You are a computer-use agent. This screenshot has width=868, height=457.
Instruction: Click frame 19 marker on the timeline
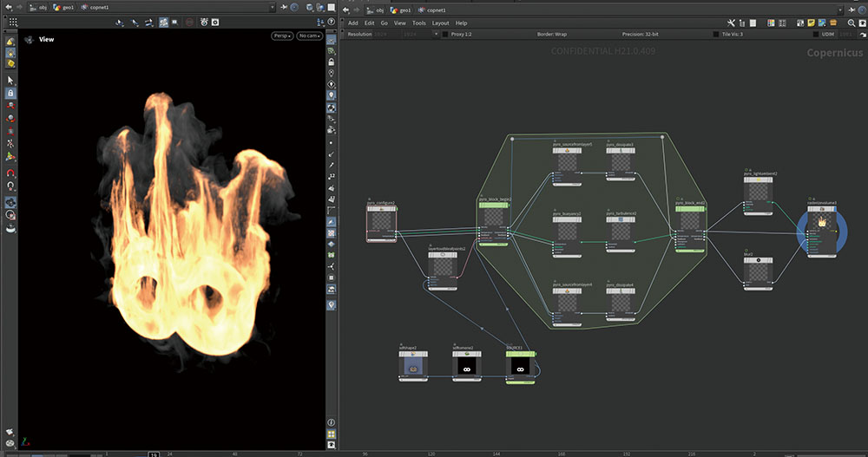point(153,454)
